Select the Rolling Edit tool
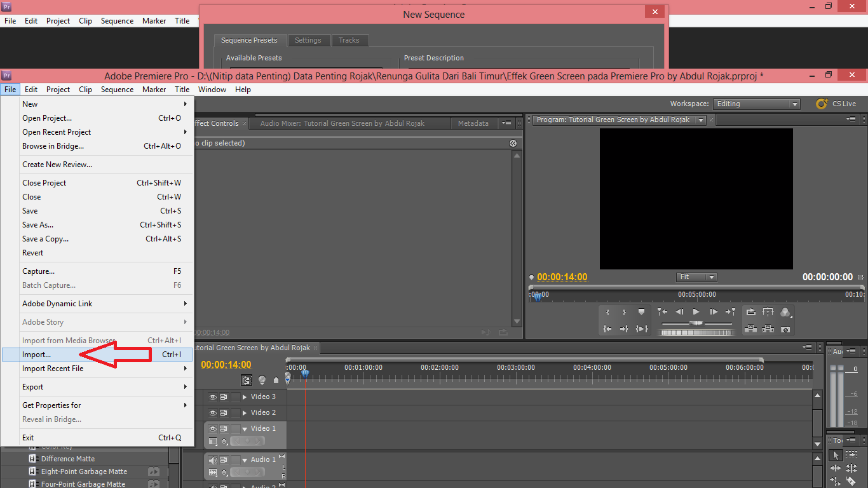The image size is (868, 488). tap(851, 468)
